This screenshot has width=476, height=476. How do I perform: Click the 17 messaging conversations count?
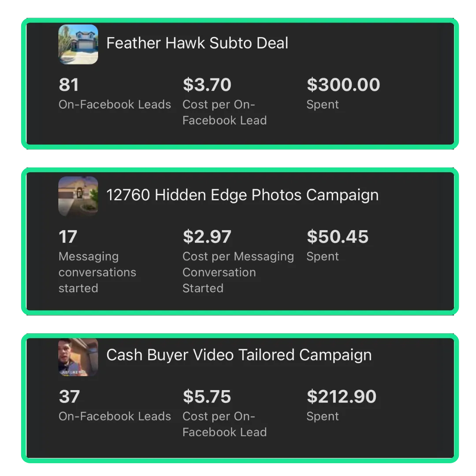68,237
